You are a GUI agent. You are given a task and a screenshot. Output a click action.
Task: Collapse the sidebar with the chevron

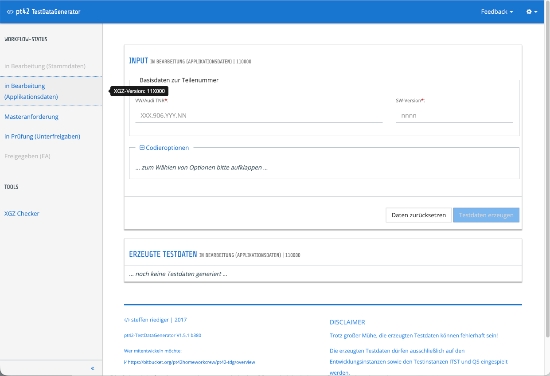click(92, 368)
